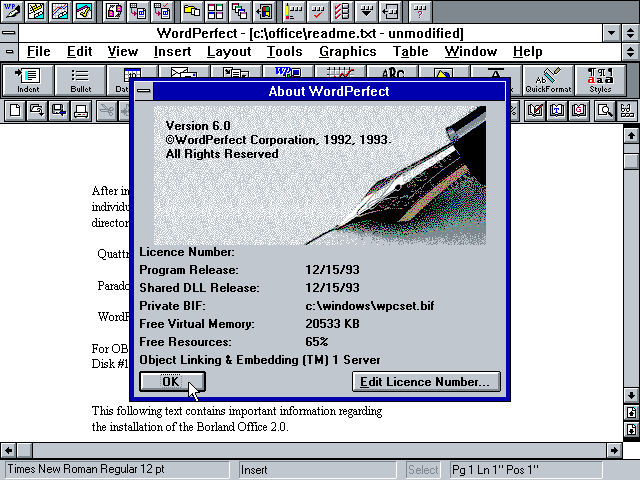Image resolution: width=640 pixels, height=480 pixels.
Task: Click the vertical scrollbar up arrow
Action: [631, 135]
